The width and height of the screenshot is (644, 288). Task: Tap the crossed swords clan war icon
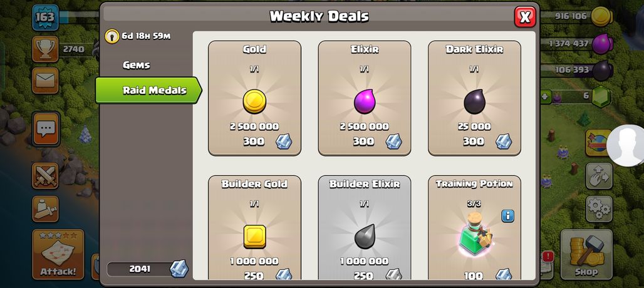(45, 175)
